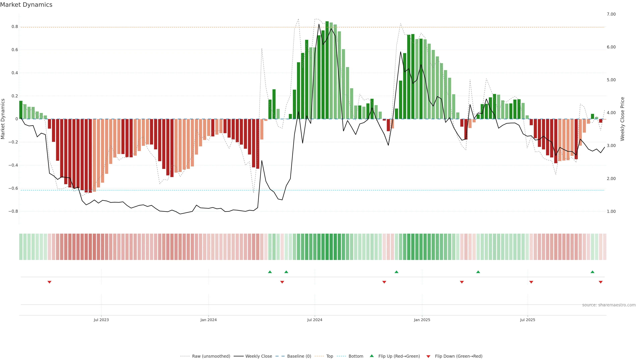Click the leftmost red flip-down marker
The width and height of the screenshot is (644, 362).
click(x=49, y=282)
